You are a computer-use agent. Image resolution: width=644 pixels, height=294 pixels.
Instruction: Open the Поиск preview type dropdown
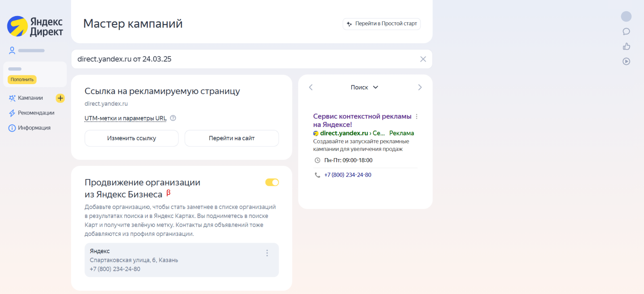pyautogui.click(x=364, y=87)
